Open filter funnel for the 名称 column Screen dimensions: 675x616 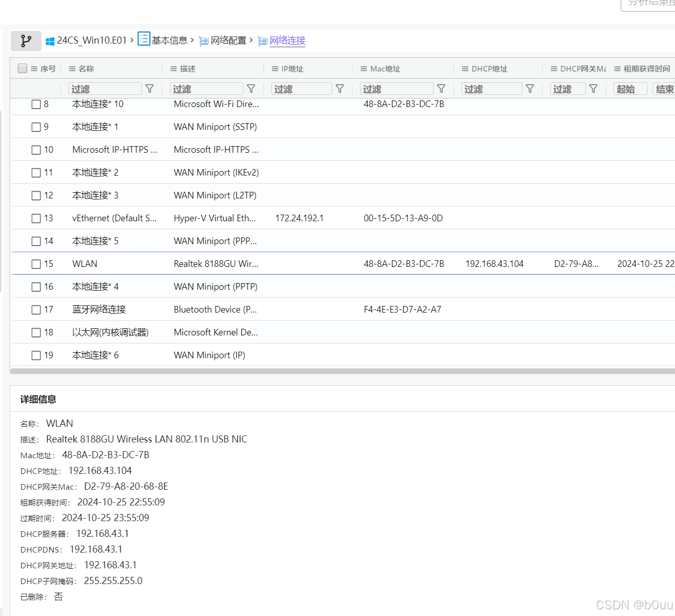150,89
